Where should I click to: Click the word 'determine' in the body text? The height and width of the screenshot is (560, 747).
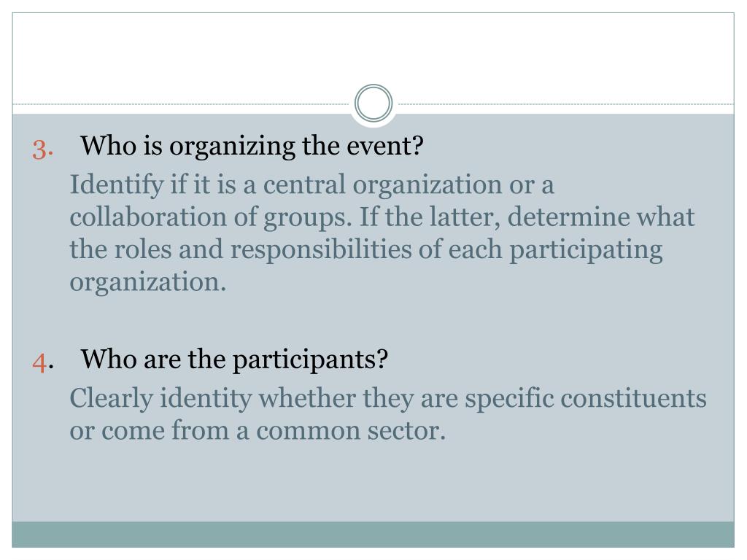click(x=568, y=217)
